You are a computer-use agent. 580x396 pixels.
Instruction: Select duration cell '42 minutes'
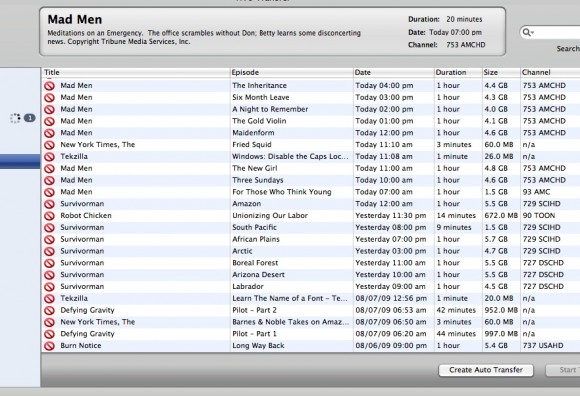pos(456,310)
